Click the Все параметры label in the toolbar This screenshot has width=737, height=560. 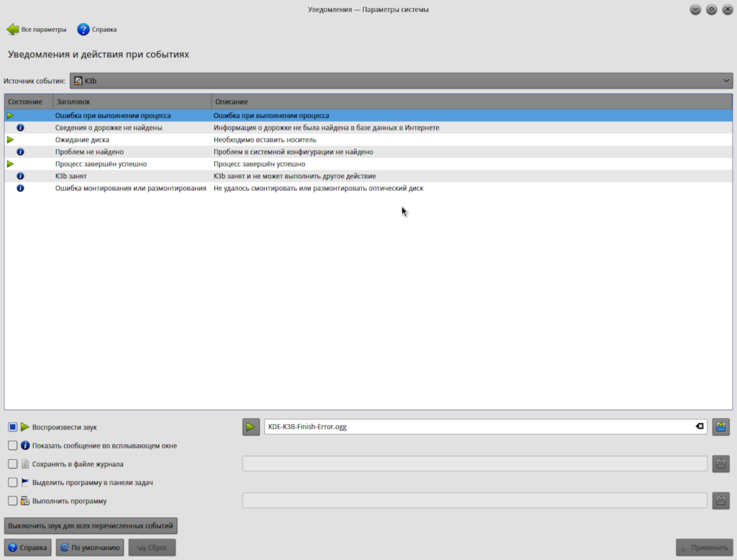point(44,30)
